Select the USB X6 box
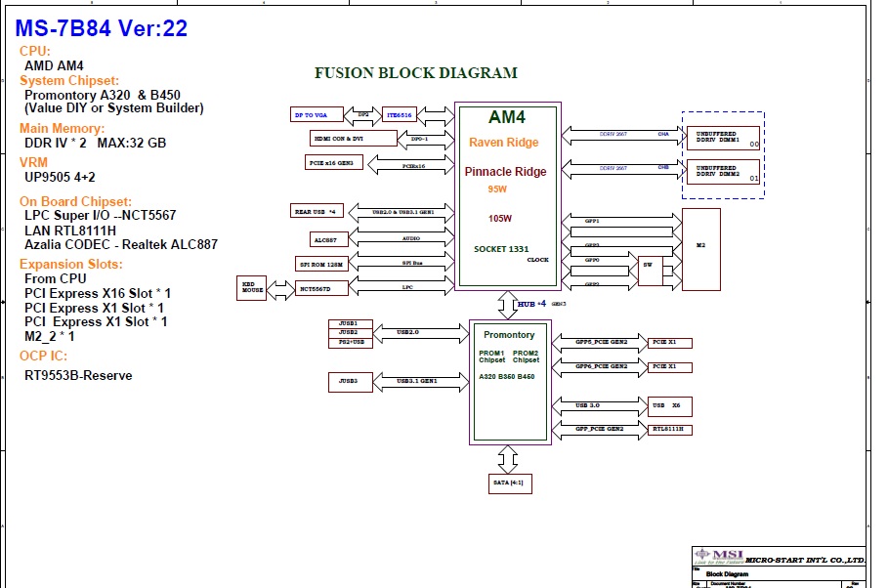This screenshot has width=888, height=588. click(669, 405)
